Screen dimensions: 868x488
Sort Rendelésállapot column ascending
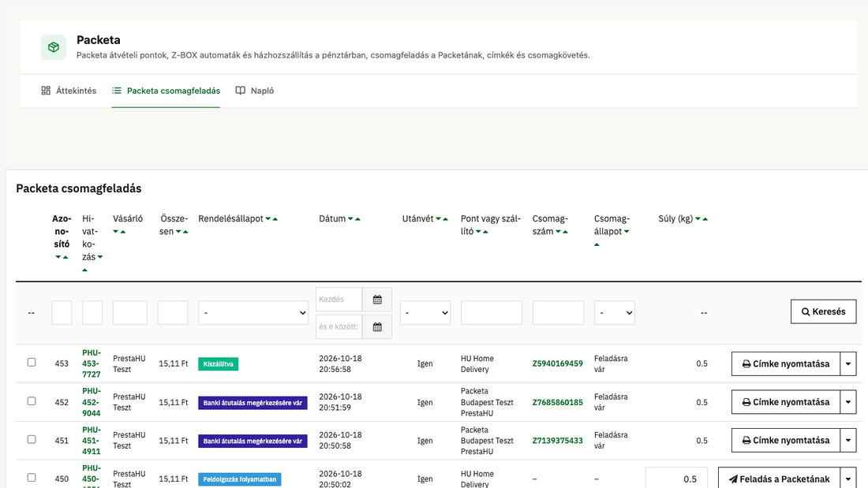pyautogui.click(x=275, y=219)
